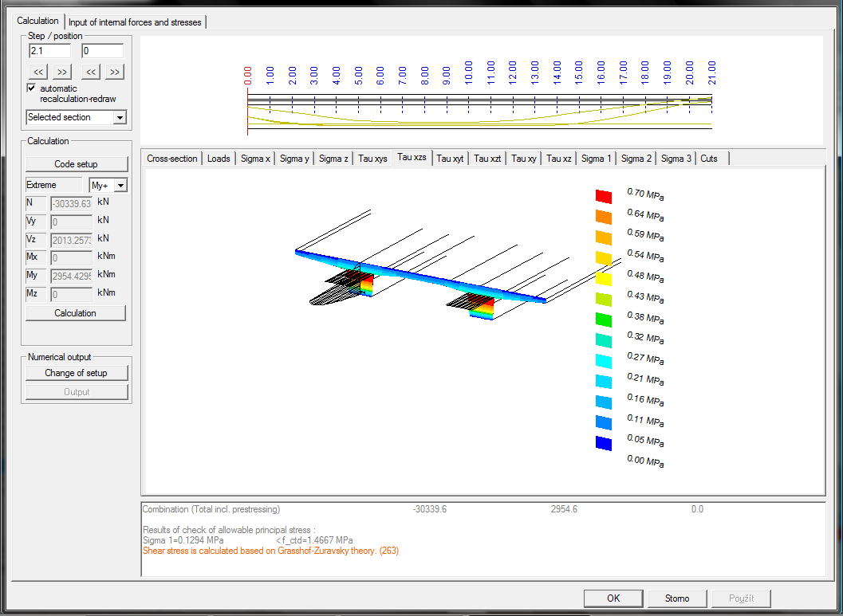Viewport: 843px width, 616px height.
Task: Click the Code setup button
Action: 76,164
